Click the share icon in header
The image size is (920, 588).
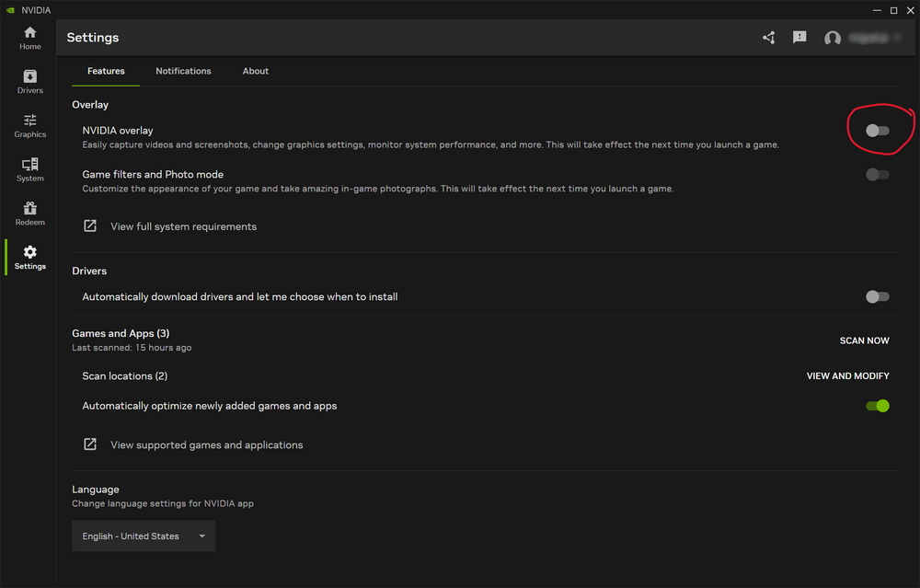769,38
